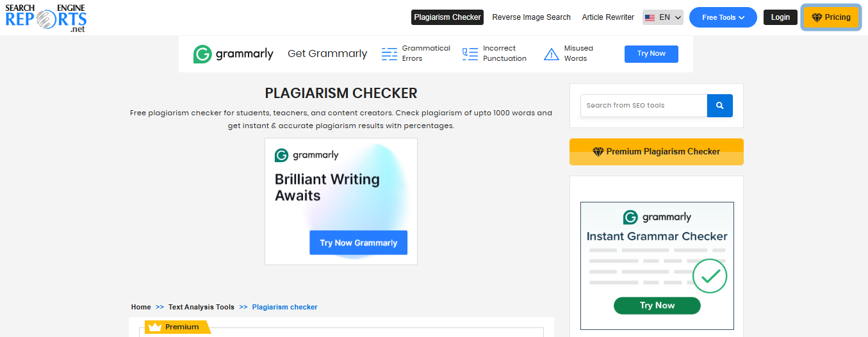This screenshot has width=868, height=337.
Task: Open Text Analysis Tools breadcrumb link
Action: 201,307
